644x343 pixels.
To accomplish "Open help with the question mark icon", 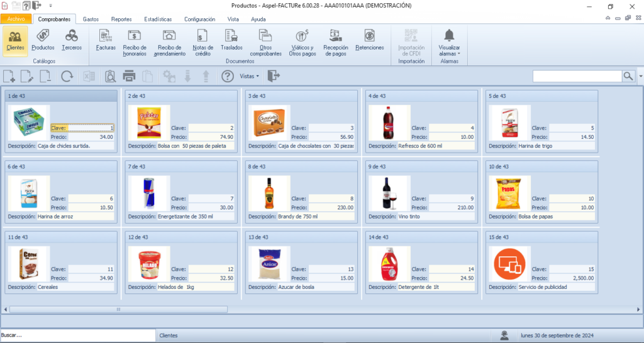I will click(x=228, y=77).
